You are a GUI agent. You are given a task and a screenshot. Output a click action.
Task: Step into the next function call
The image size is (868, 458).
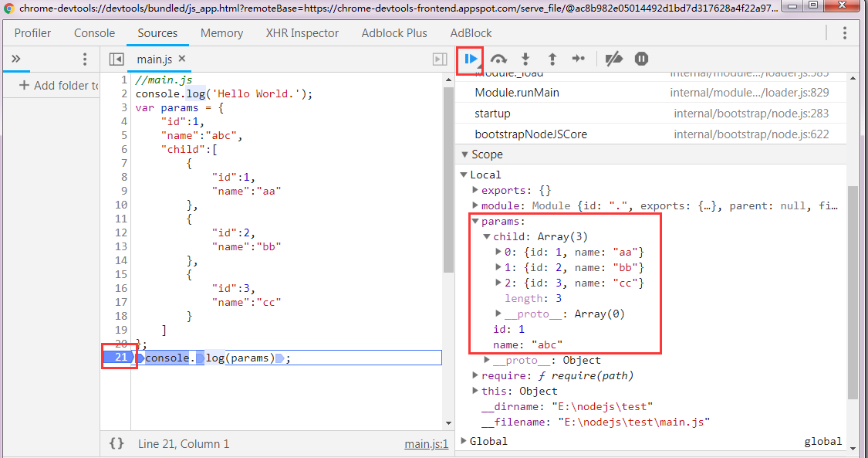525,59
